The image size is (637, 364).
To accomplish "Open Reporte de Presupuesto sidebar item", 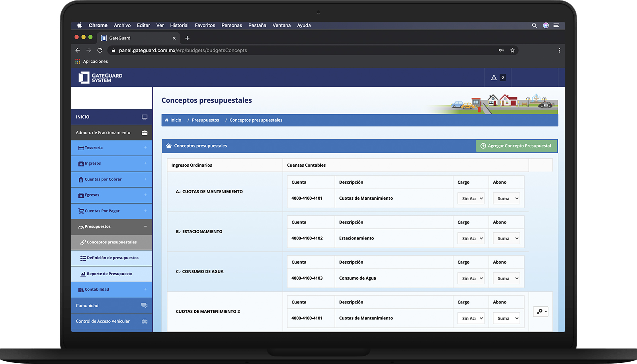I will tap(112, 274).
